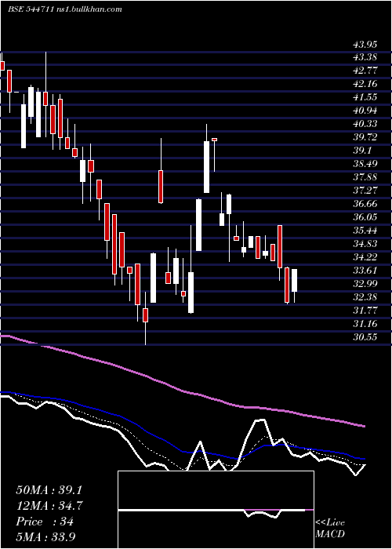Image resolution: width=392 pixels, height=549 pixels.
Task: Select the 33.61 price axis label
Action: pos(365,271)
